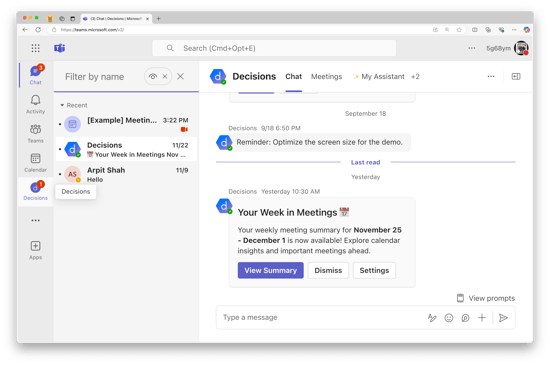Open the Decisions app in left rail
Viewport: 550px width, 365px height.
(35, 191)
